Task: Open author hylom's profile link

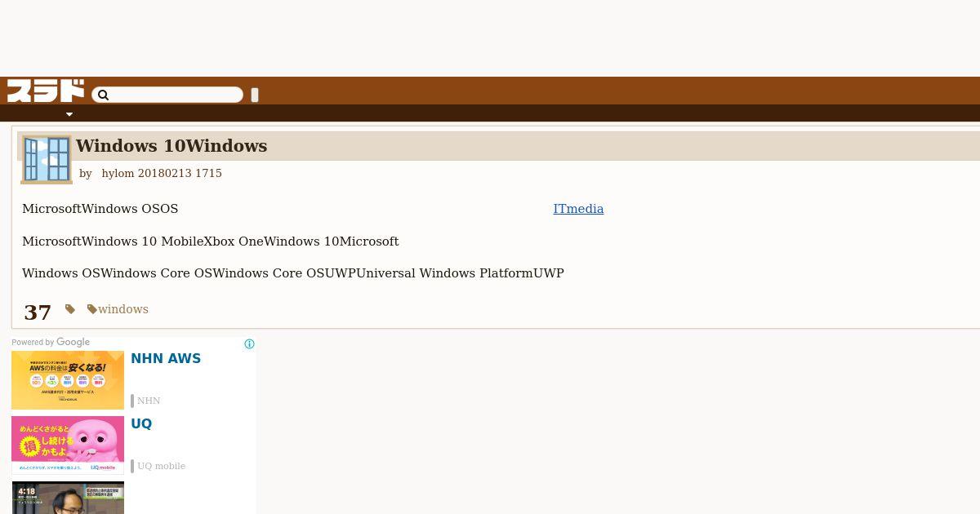Action: click(118, 174)
